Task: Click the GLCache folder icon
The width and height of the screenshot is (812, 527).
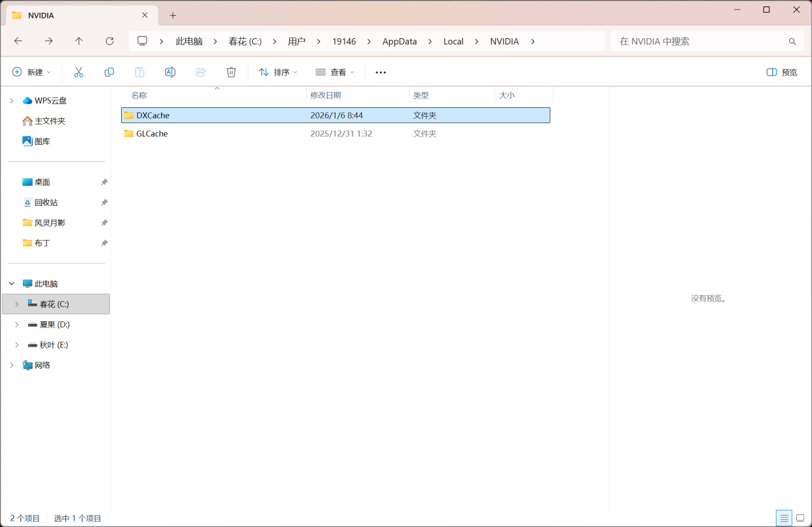Action: click(x=129, y=133)
